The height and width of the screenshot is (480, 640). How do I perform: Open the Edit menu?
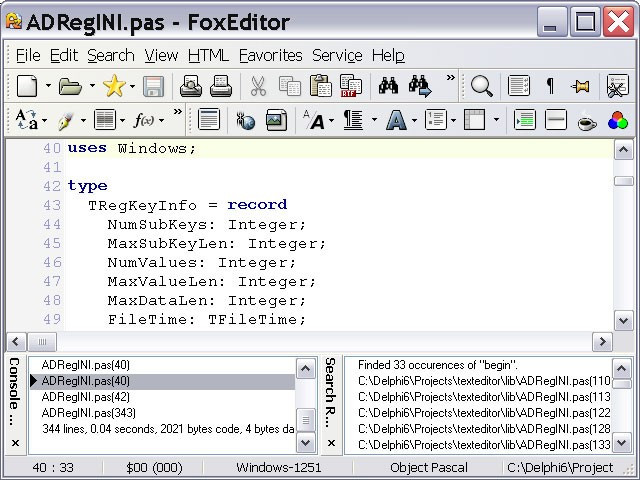pyautogui.click(x=64, y=55)
